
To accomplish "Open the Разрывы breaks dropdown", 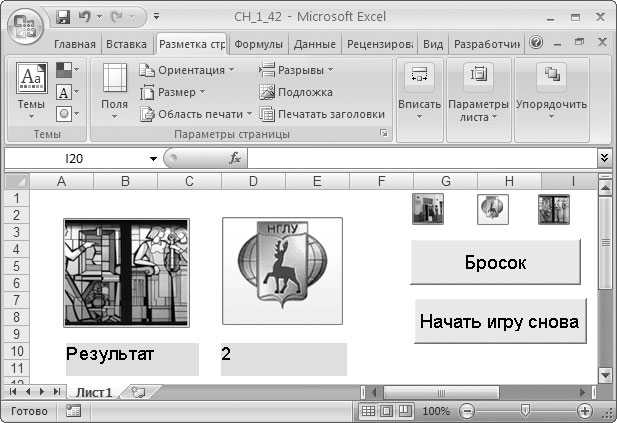I will coord(296,70).
